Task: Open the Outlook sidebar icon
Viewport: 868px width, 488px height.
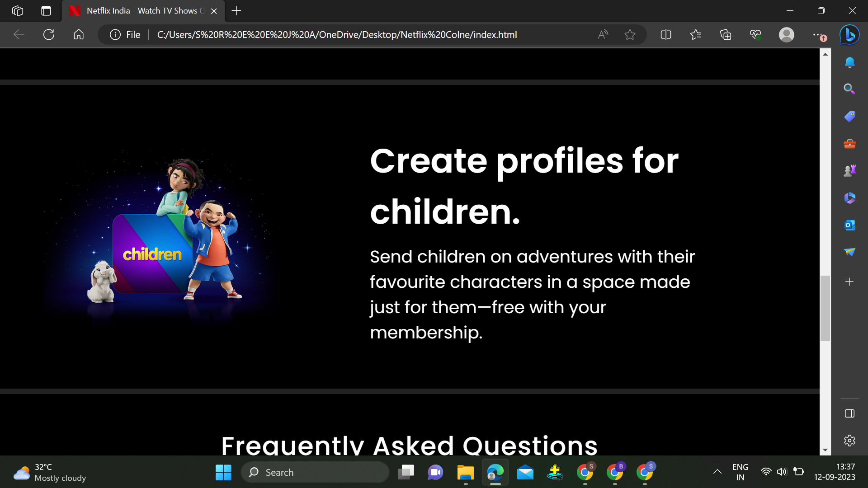Action: click(x=849, y=225)
